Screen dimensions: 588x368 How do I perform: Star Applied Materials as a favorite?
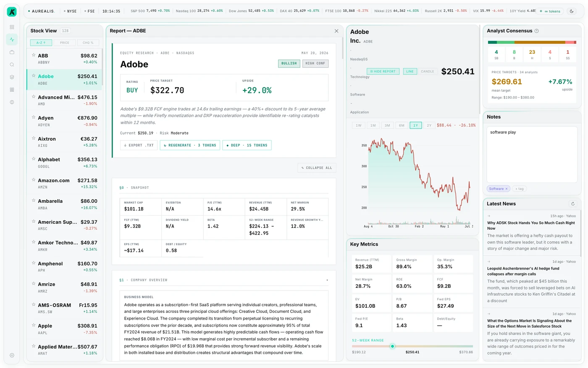(x=33, y=347)
